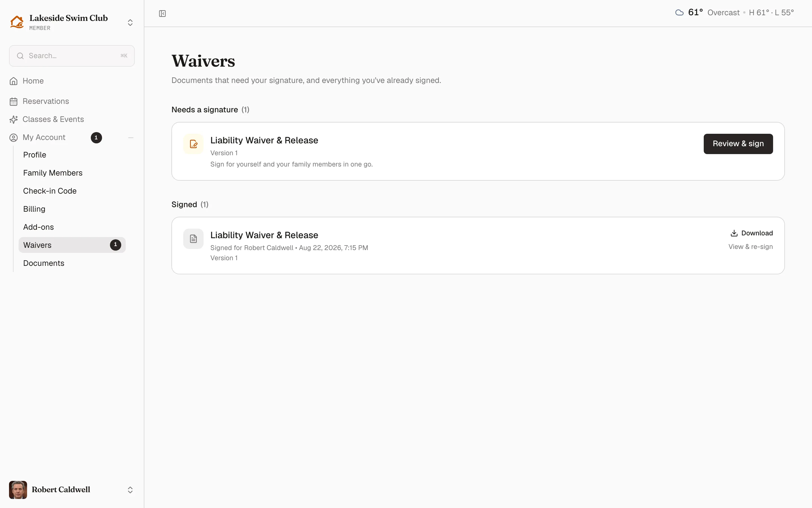Click the My Account notification badge
The width and height of the screenshot is (812, 508).
pyautogui.click(x=96, y=137)
